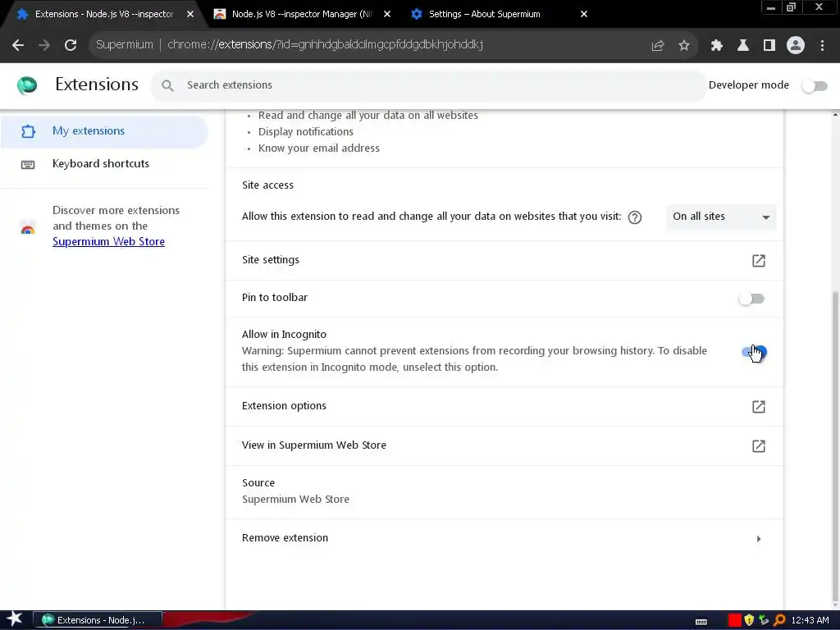Click the 'Site access' heading
The height and width of the screenshot is (630, 840).
(268, 185)
